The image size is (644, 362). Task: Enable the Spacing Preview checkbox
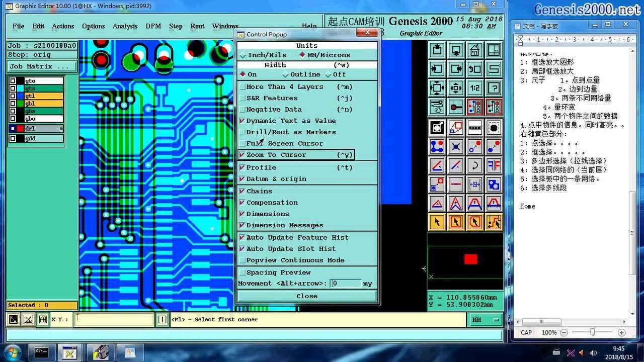click(243, 272)
